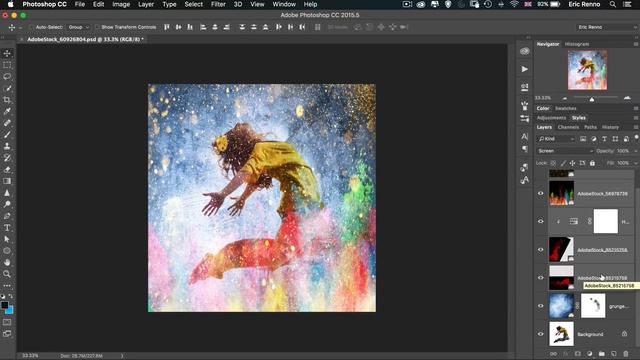Switch to the History tab
This screenshot has height=360, width=640.
pyautogui.click(x=610, y=127)
